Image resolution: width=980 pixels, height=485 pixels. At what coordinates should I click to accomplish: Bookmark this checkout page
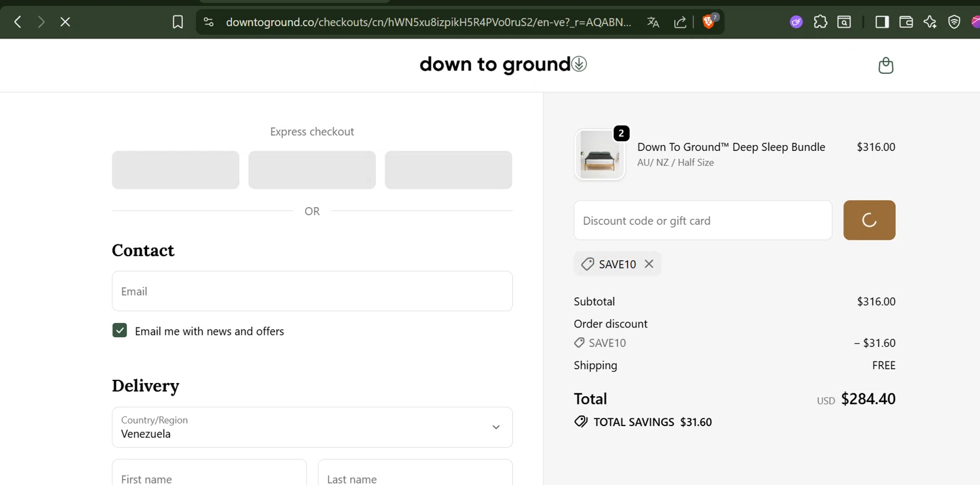pyautogui.click(x=178, y=22)
